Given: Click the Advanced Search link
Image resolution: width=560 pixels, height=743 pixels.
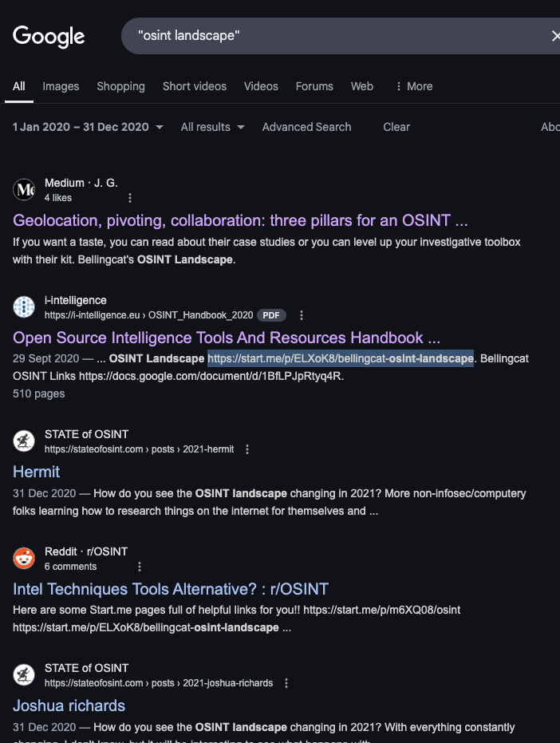Looking at the screenshot, I should (x=306, y=127).
